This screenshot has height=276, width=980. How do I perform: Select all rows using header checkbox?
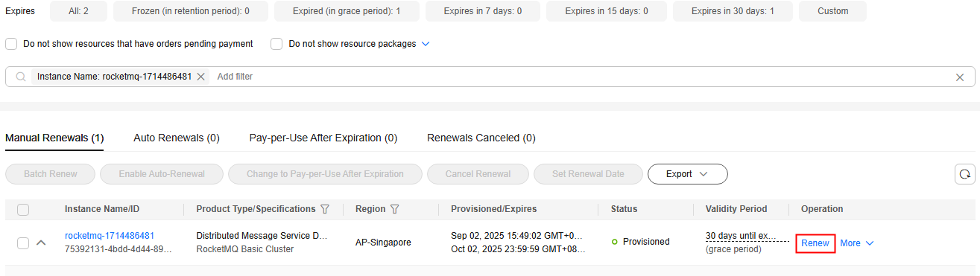(23, 210)
